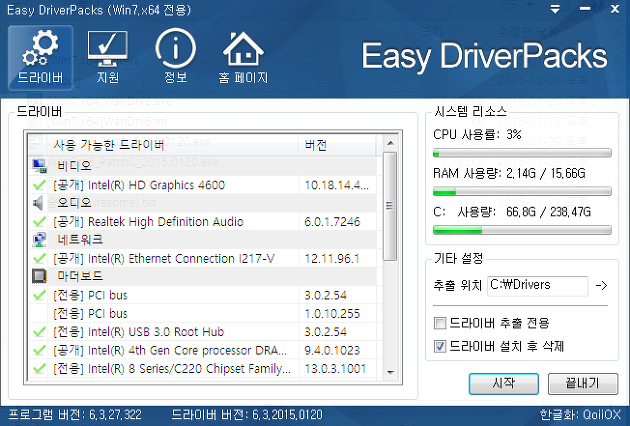Viewport: 630px width, 426px height.
Task: Open the 드라이버 gear tab
Action: 41,57
